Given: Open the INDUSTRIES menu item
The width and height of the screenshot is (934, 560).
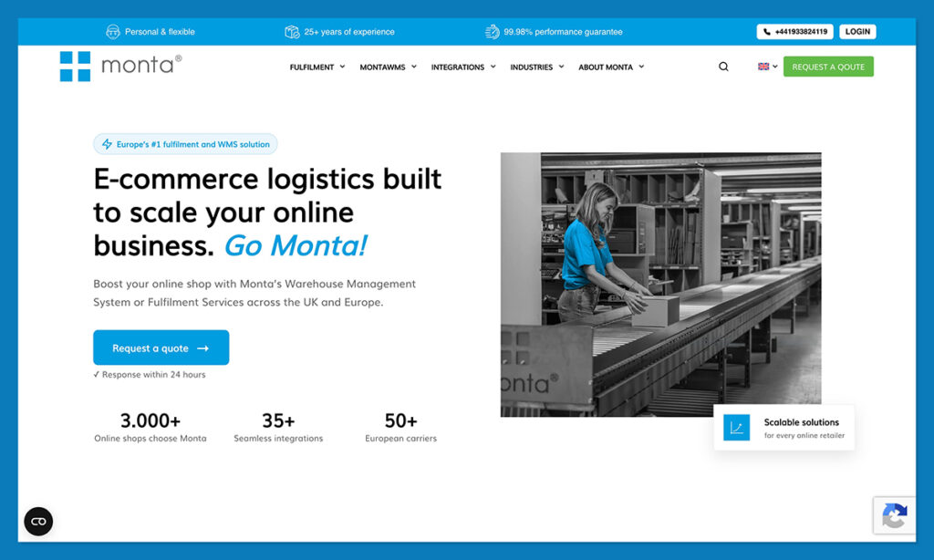Looking at the screenshot, I should click(532, 67).
